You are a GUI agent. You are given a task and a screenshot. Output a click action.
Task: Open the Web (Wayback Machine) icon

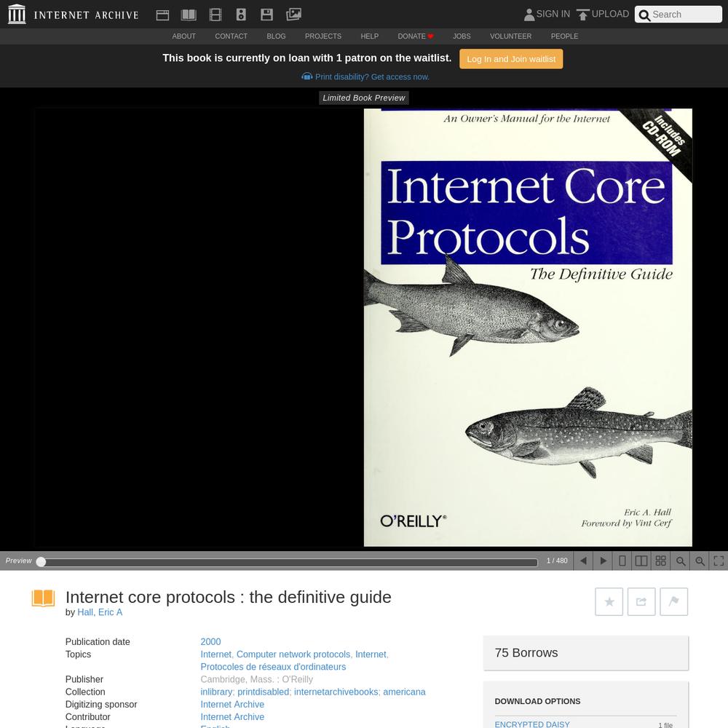pos(162,15)
